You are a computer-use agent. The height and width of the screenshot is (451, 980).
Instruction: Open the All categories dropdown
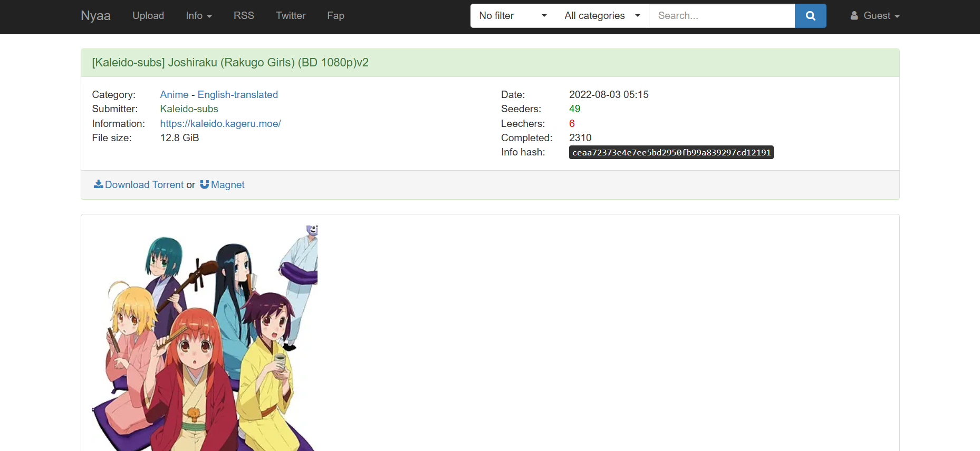[x=602, y=16]
